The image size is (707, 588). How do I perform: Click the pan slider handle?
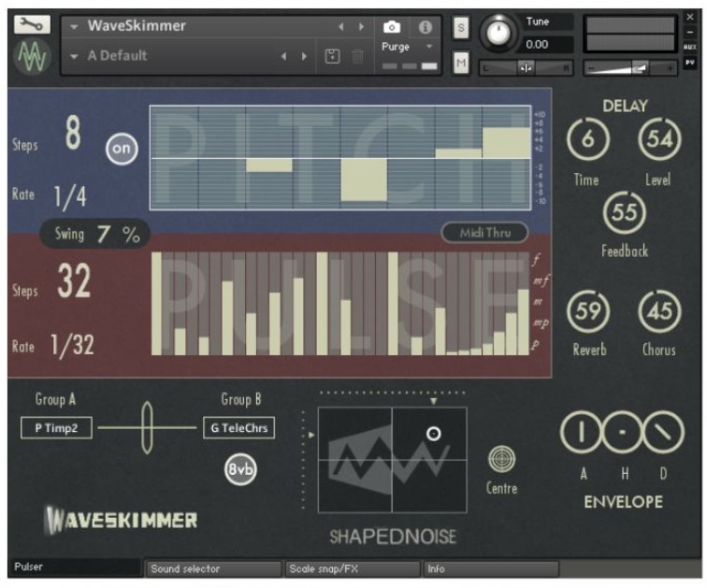526,68
